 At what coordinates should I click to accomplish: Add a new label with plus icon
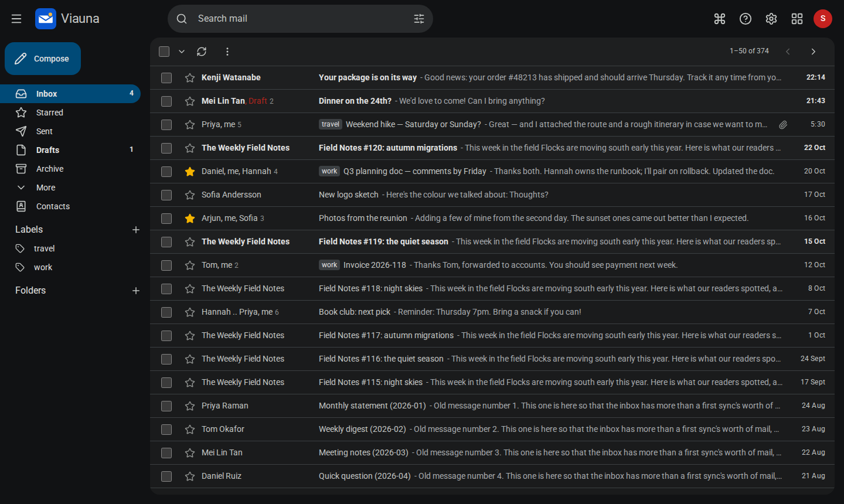click(136, 230)
